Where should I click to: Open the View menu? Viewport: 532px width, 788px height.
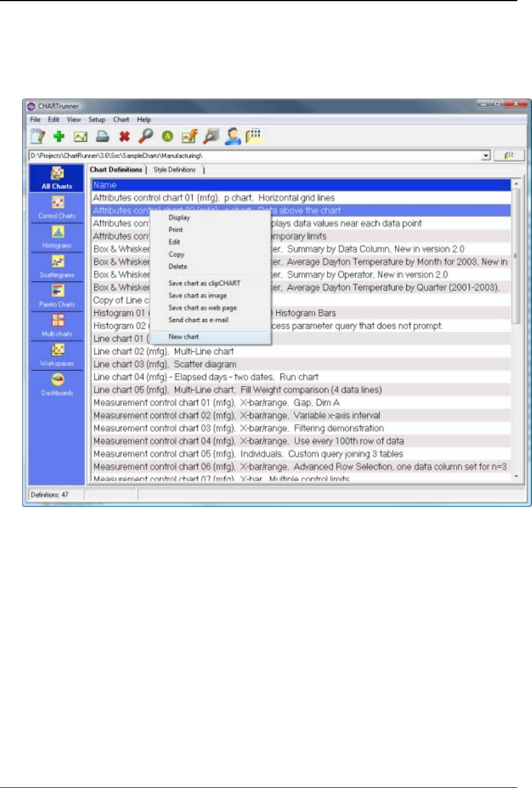tap(74, 120)
